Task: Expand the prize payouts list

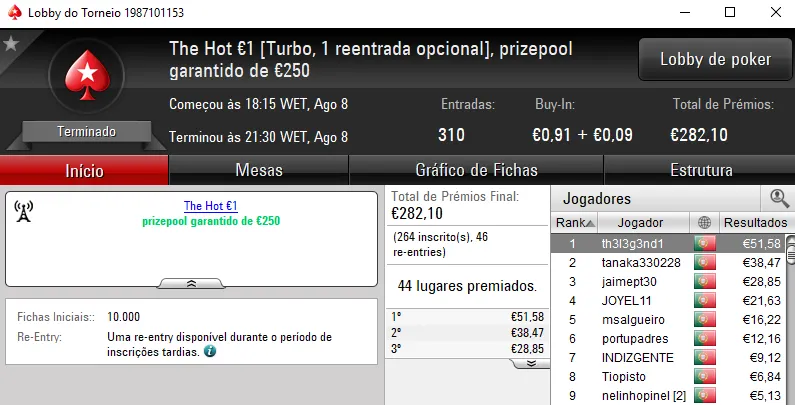Action: tap(530, 364)
